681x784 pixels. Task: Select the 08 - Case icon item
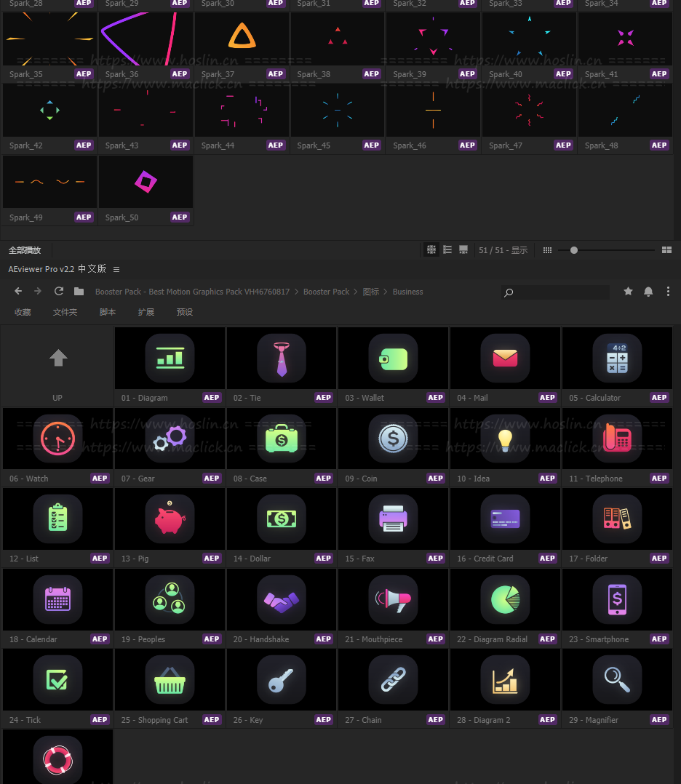282,447
